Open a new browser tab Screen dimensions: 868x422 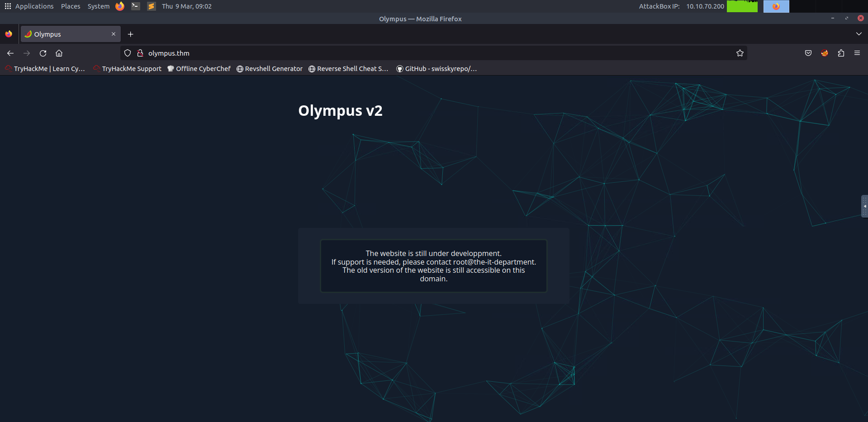130,34
